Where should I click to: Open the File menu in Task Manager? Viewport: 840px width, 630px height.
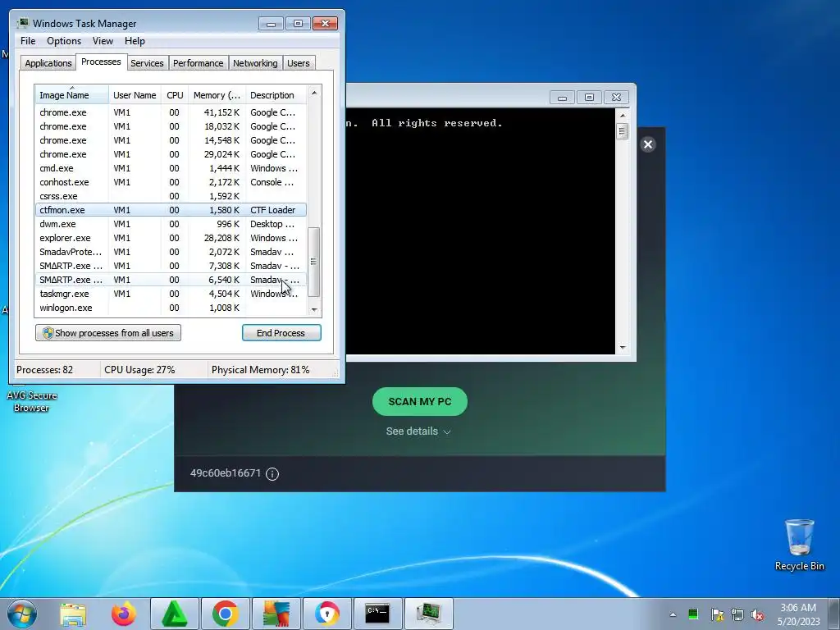point(28,41)
